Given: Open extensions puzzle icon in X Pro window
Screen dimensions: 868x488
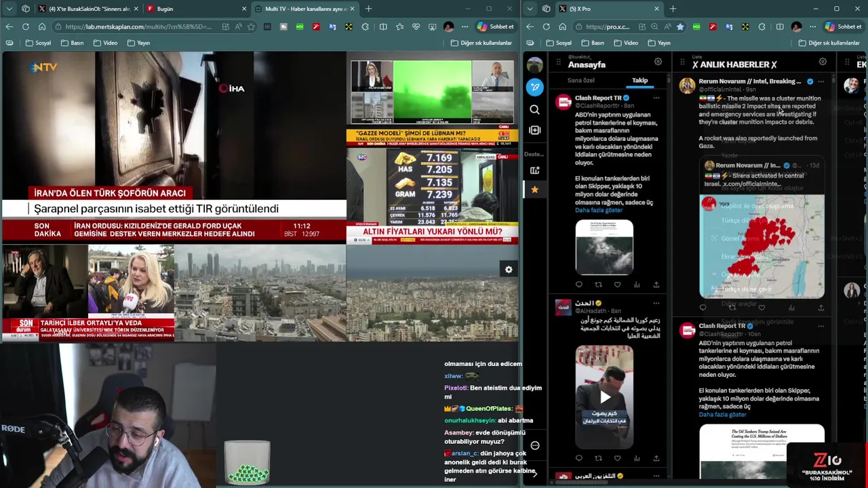Looking at the screenshot, I should coord(762,26).
